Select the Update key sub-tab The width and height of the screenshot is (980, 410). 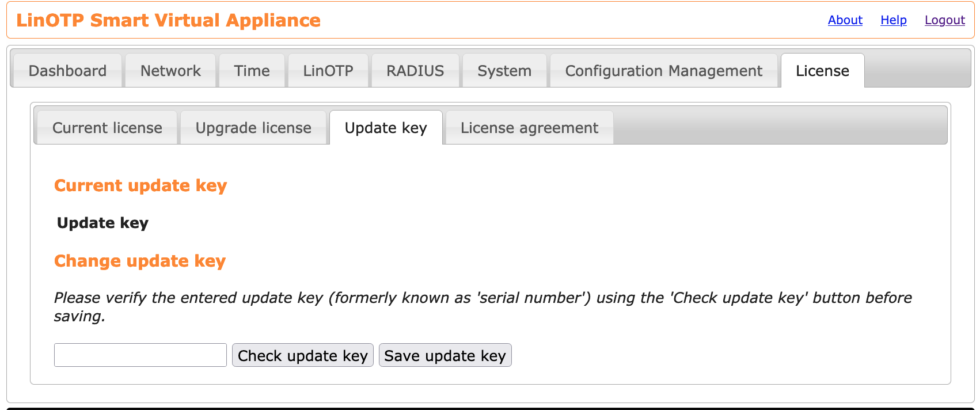pyautogui.click(x=386, y=128)
